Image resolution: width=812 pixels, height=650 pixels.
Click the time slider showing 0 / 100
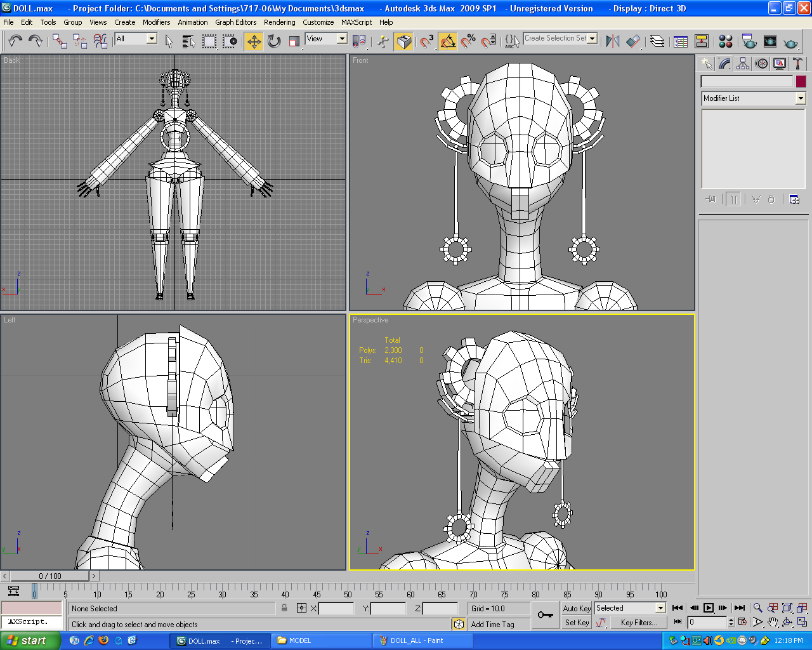pyautogui.click(x=50, y=576)
